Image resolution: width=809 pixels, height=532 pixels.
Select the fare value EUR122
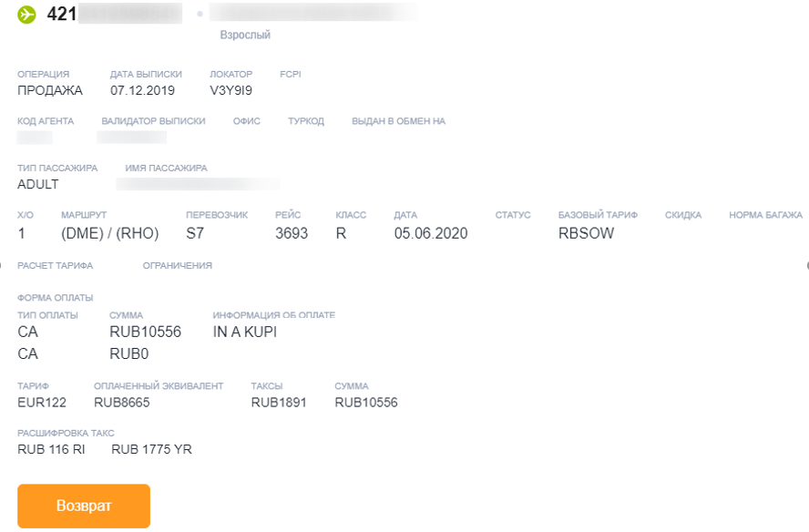point(42,403)
